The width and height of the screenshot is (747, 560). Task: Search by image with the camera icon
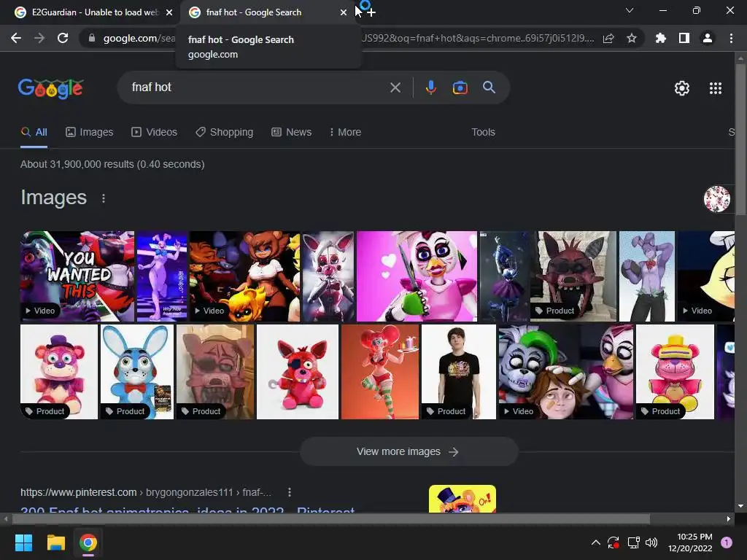(x=460, y=87)
